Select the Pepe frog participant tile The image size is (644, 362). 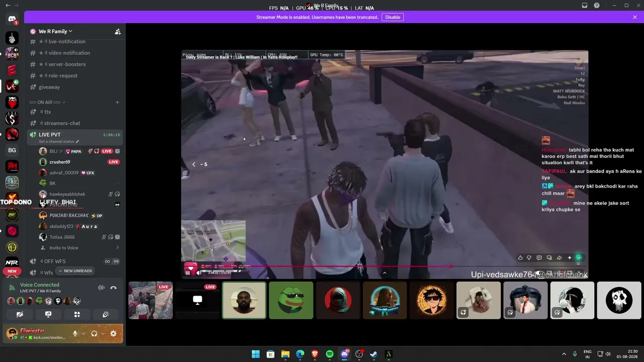click(291, 300)
